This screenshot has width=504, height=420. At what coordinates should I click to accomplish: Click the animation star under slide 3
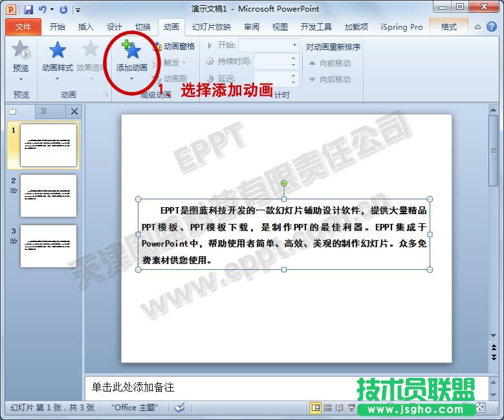pos(14,241)
